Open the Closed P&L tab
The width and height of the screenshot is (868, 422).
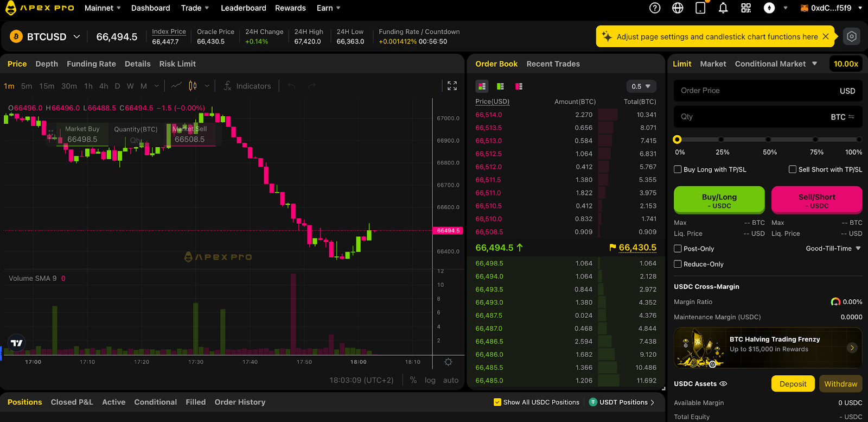tap(72, 402)
